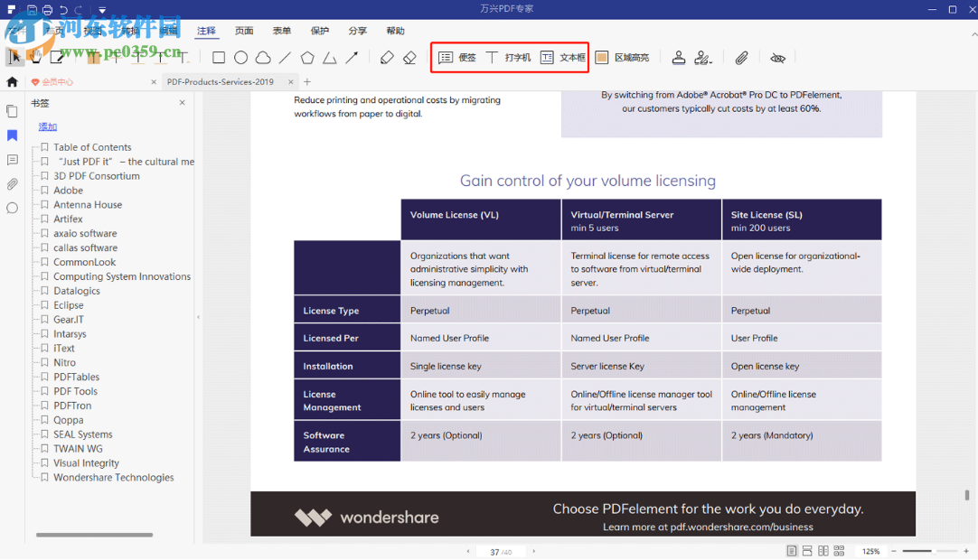Jump to the Wondershare Technologies bookmark
The height and width of the screenshot is (560, 978).
coord(114,477)
